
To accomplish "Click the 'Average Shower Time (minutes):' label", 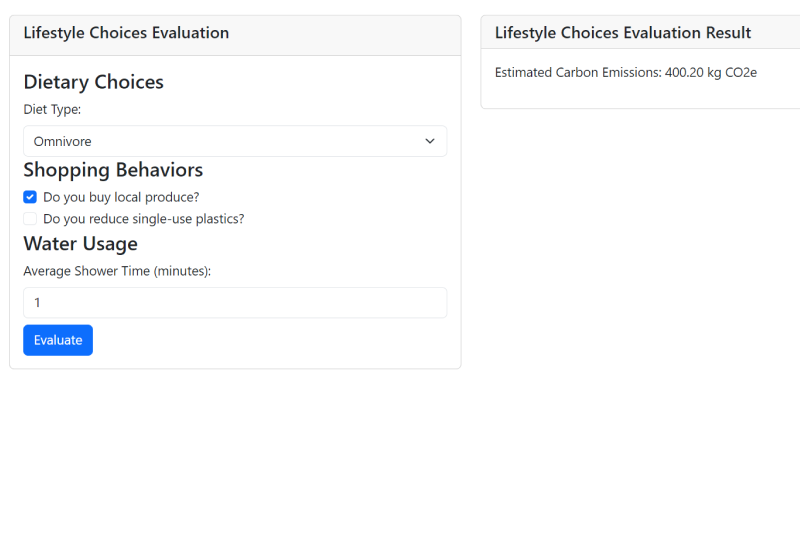I will tap(117, 271).
